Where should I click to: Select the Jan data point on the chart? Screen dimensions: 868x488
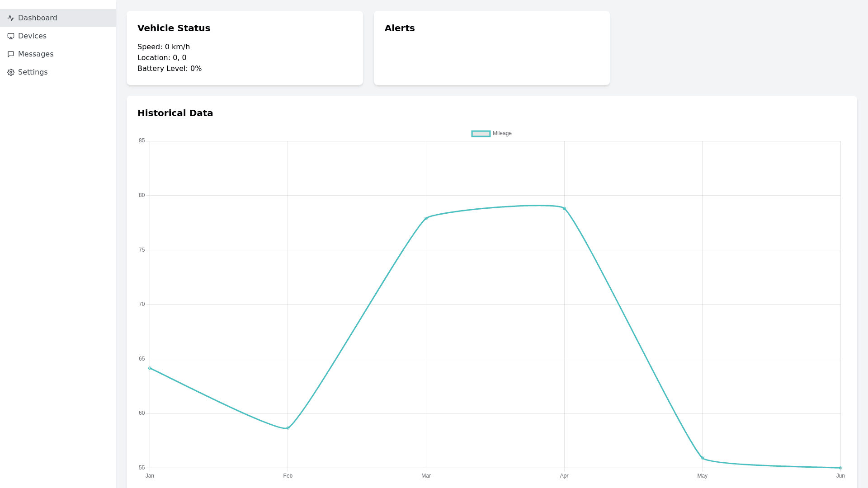(x=150, y=369)
